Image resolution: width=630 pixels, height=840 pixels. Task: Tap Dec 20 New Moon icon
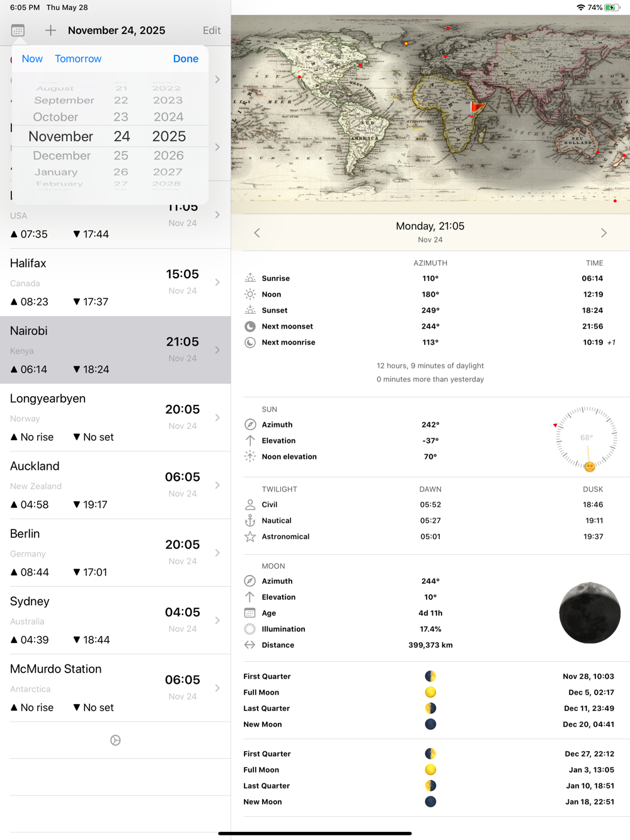coord(430,724)
